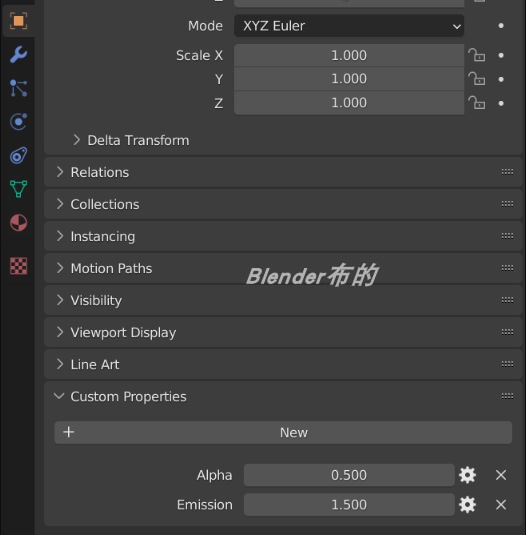526x535 pixels.
Task: Open the Material properties tab
Action: pyautogui.click(x=18, y=223)
